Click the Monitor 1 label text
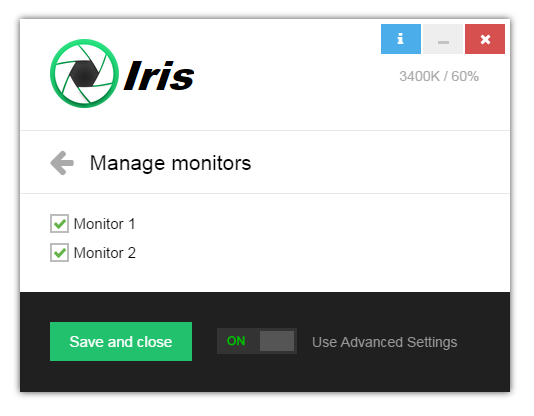Image resolution: width=534 pixels, height=416 pixels. (x=105, y=224)
